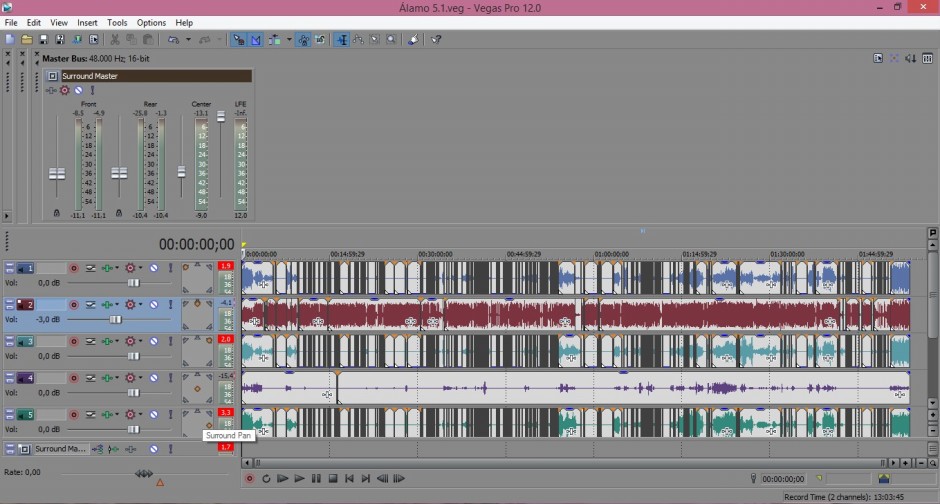Click the Save As toolbar icon
940x504 pixels.
60,40
